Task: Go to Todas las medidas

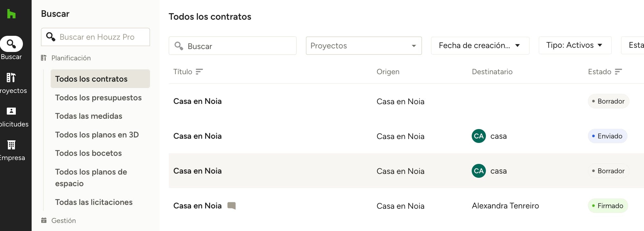Action: tap(89, 116)
